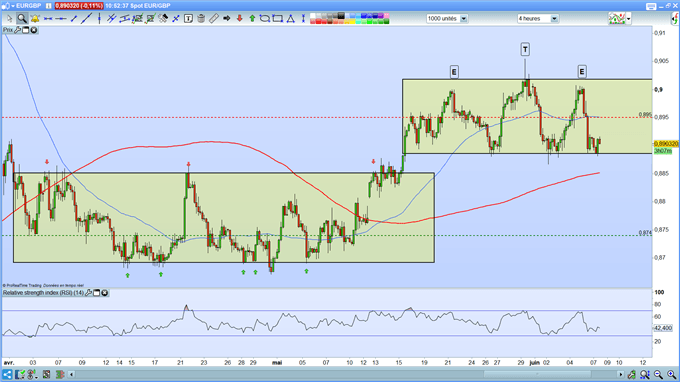Select the Fibonacci brush tool
The height and width of the screenshot is (382, 680).
click(163, 19)
